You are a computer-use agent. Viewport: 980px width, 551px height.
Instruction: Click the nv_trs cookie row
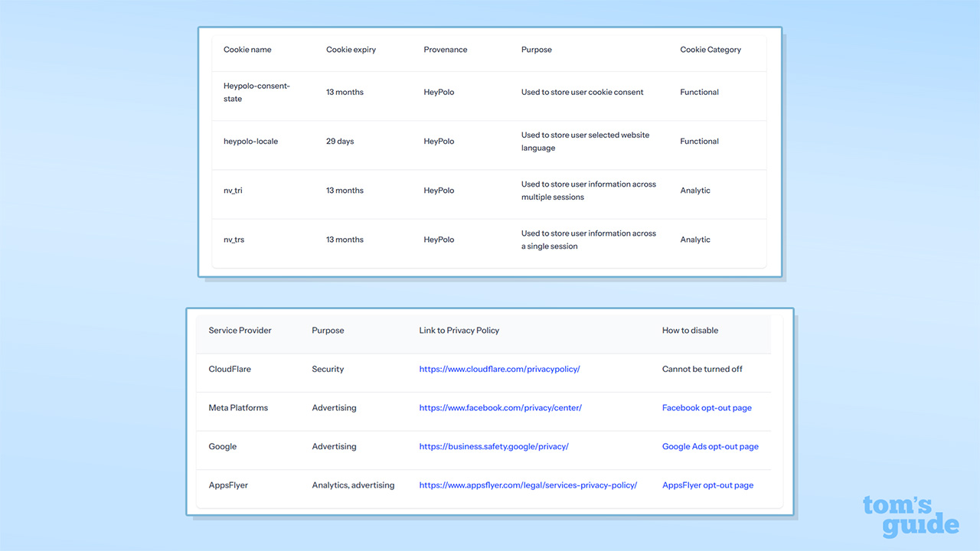[234, 239]
